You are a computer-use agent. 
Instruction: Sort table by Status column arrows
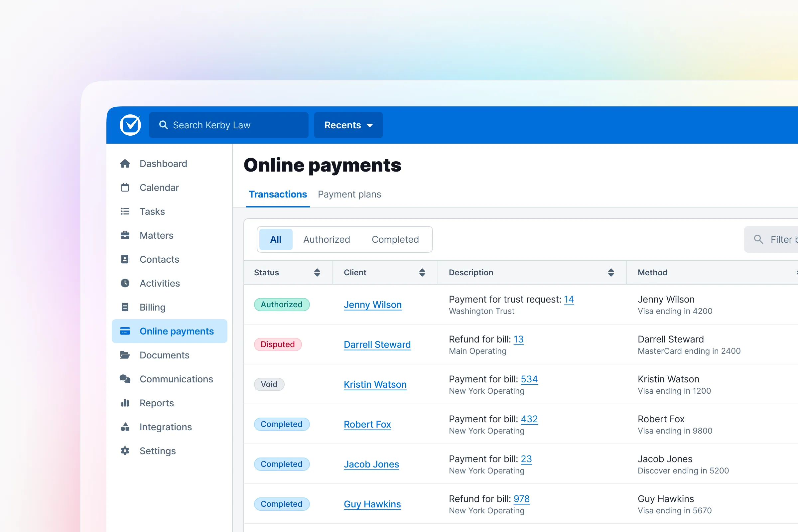317,272
